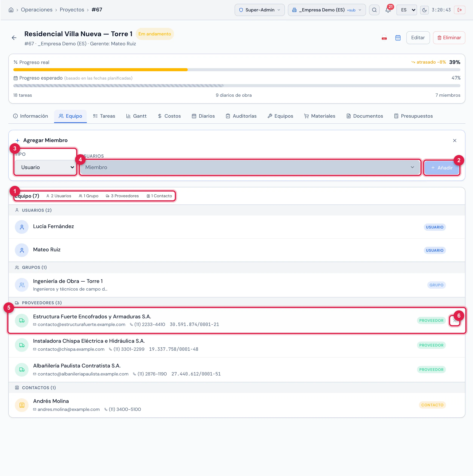The width and height of the screenshot is (473, 476).
Task: Click the Eliminar button
Action: (x=449, y=38)
